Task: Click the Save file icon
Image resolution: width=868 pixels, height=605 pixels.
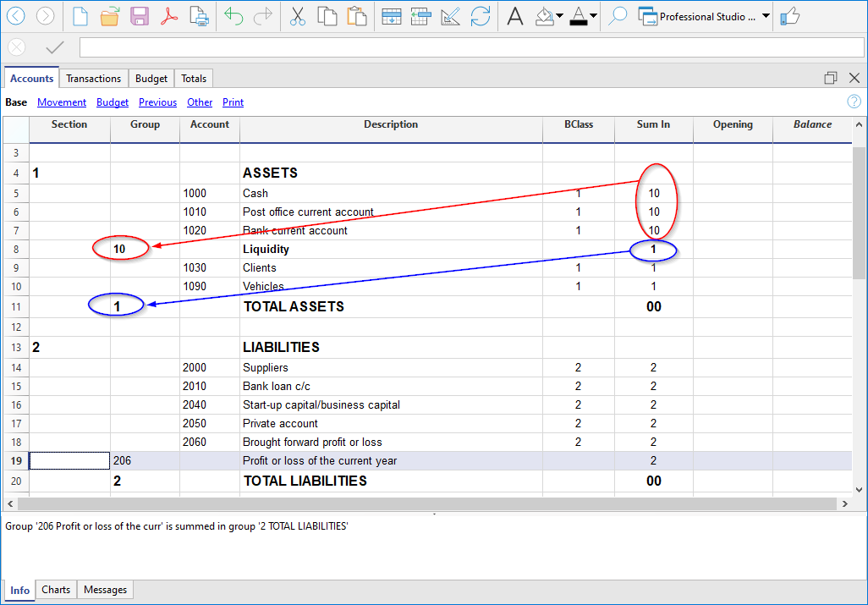Action: point(140,16)
